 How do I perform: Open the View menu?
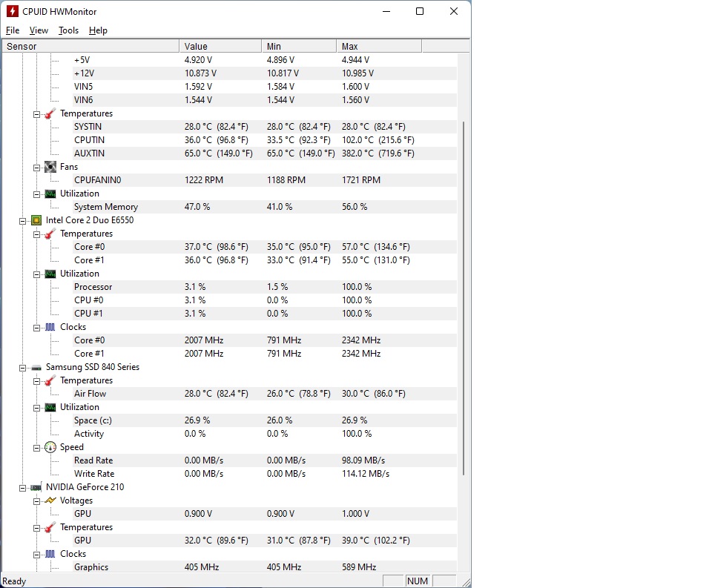pyautogui.click(x=39, y=30)
